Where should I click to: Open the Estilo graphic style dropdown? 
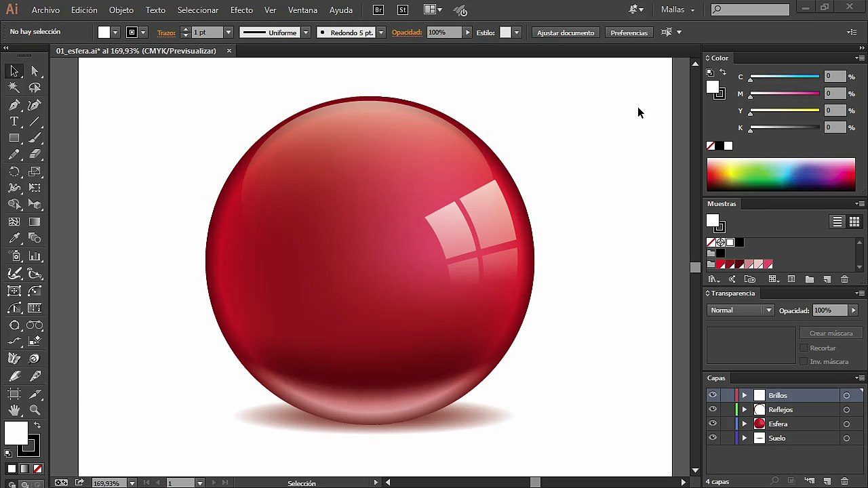click(x=517, y=33)
